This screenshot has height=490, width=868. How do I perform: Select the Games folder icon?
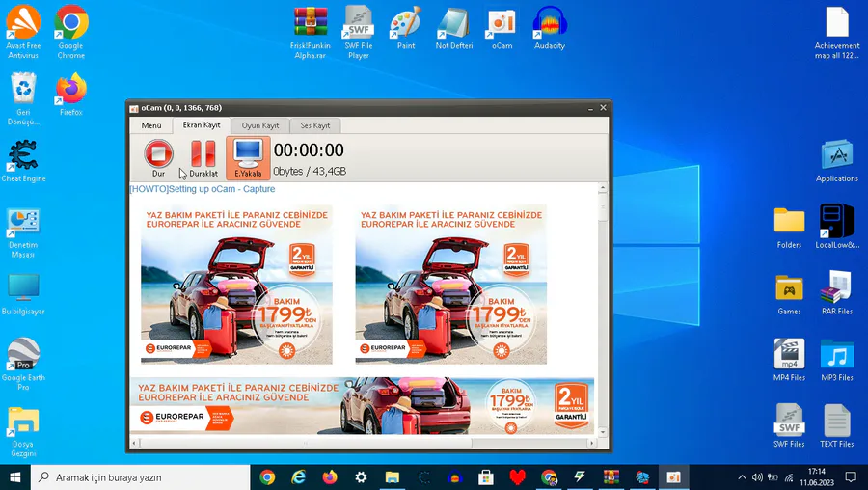[x=789, y=294]
